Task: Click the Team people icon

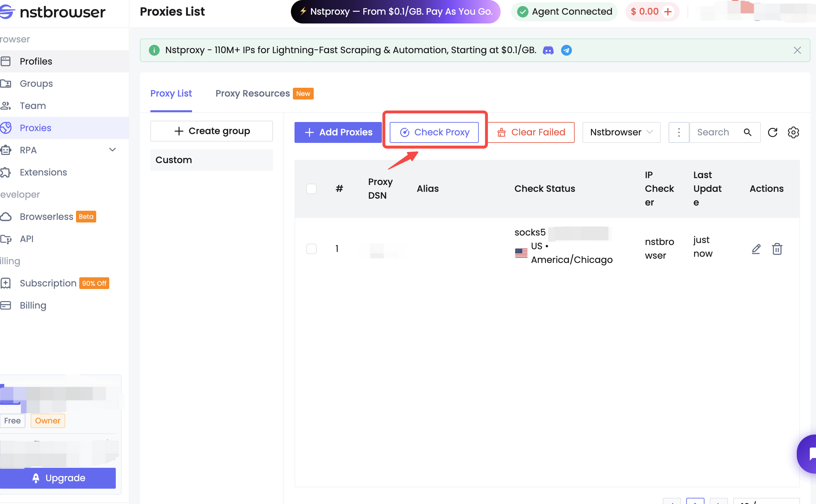Action: point(6,106)
